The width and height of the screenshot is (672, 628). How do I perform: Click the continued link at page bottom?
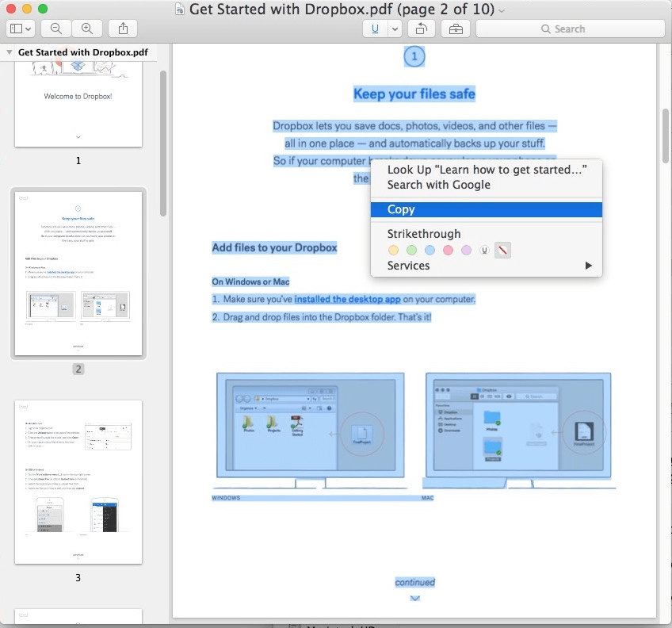tap(415, 582)
